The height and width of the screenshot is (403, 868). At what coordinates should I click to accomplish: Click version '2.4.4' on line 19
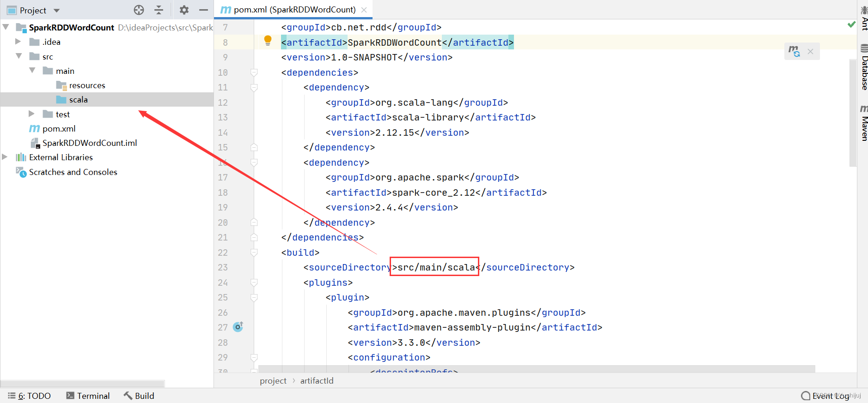[x=389, y=207]
